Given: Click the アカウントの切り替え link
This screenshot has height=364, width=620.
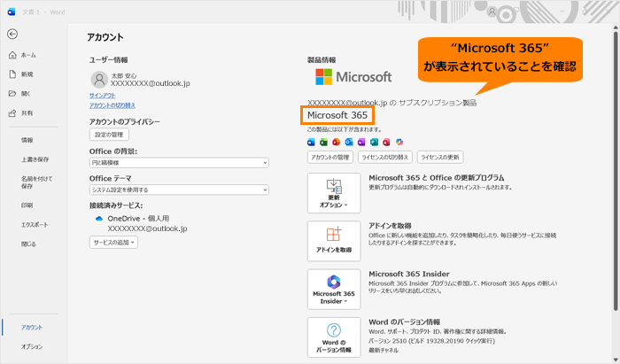Looking at the screenshot, I should coord(112,105).
